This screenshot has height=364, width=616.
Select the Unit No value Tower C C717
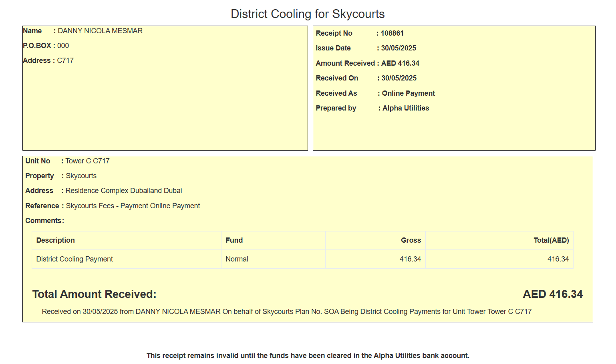87,161
